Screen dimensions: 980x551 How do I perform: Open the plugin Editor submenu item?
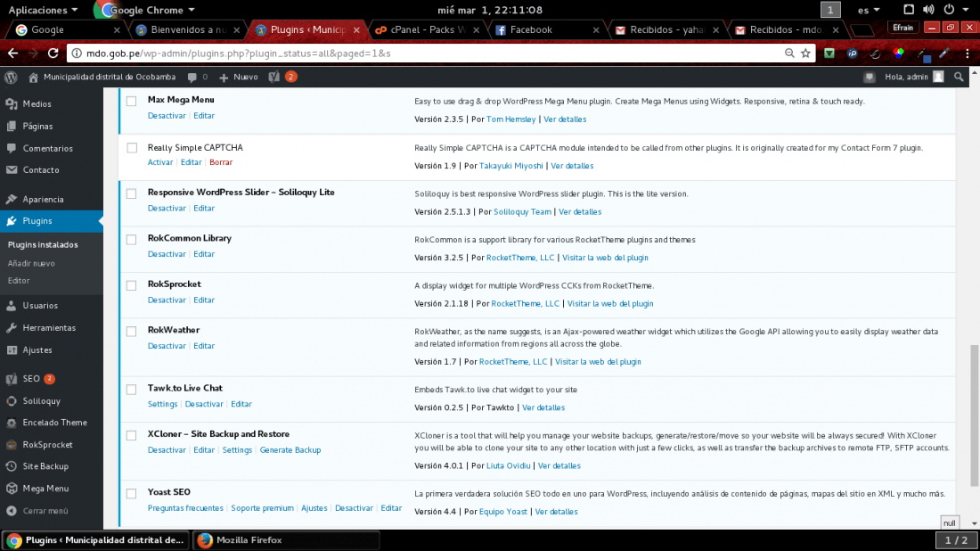pos(19,281)
